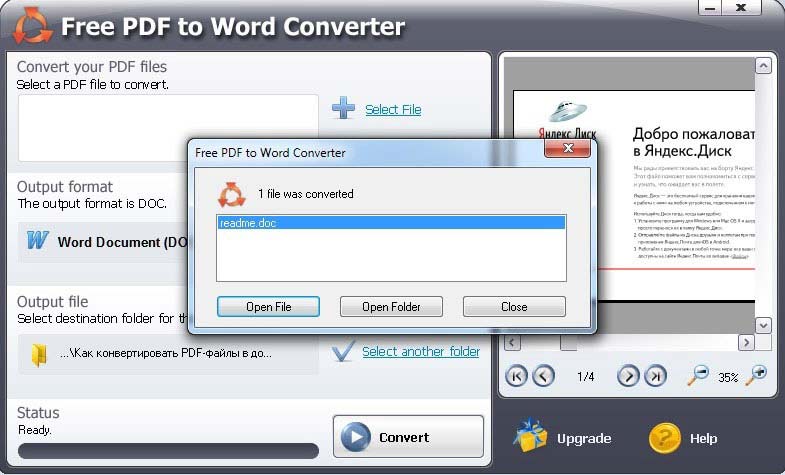
Task: Click the PDF file list box
Action: (168, 128)
